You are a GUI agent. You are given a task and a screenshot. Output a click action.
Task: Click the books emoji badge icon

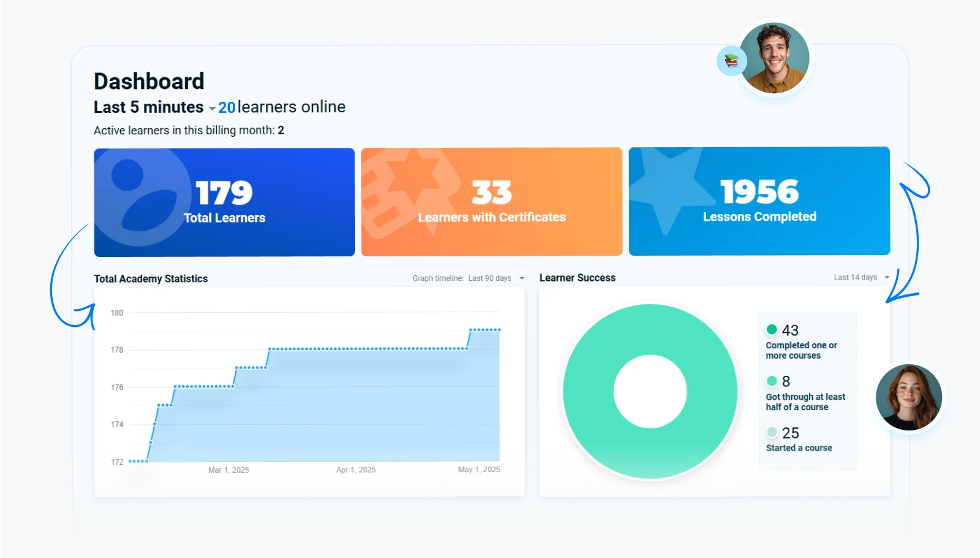(x=731, y=61)
